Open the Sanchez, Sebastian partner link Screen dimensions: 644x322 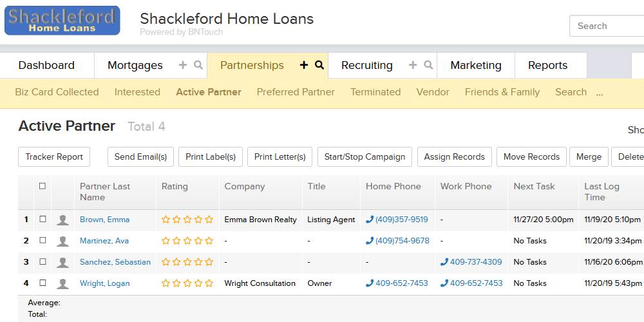[x=115, y=262]
